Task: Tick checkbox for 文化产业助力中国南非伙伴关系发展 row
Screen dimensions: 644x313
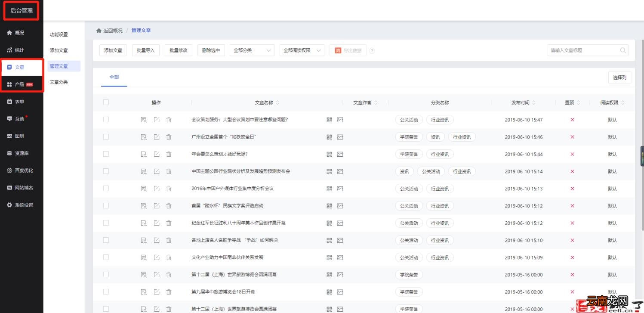Action: coord(106,257)
